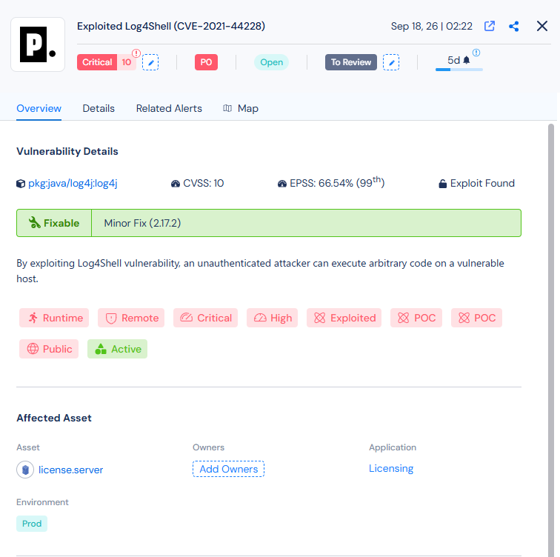Click the Remote tag

131,318
